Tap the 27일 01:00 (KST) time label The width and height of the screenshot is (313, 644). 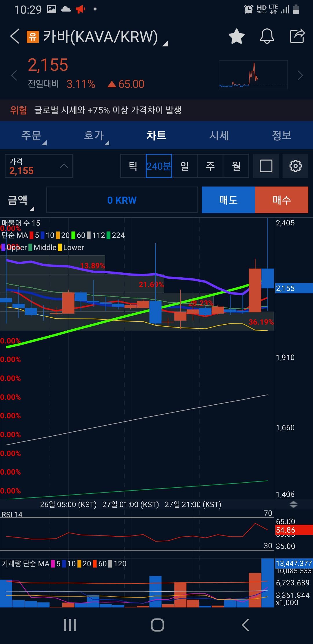(x=130, y=504)
